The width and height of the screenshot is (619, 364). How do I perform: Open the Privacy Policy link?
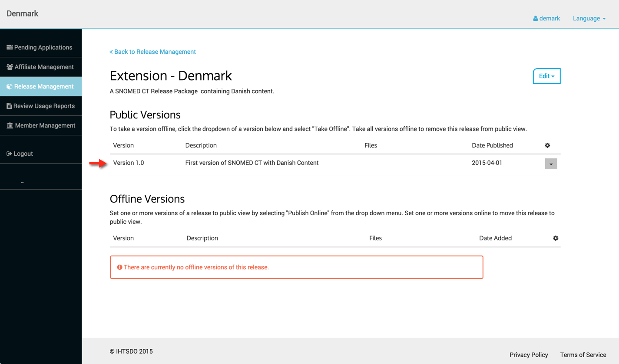coord(529,354)
